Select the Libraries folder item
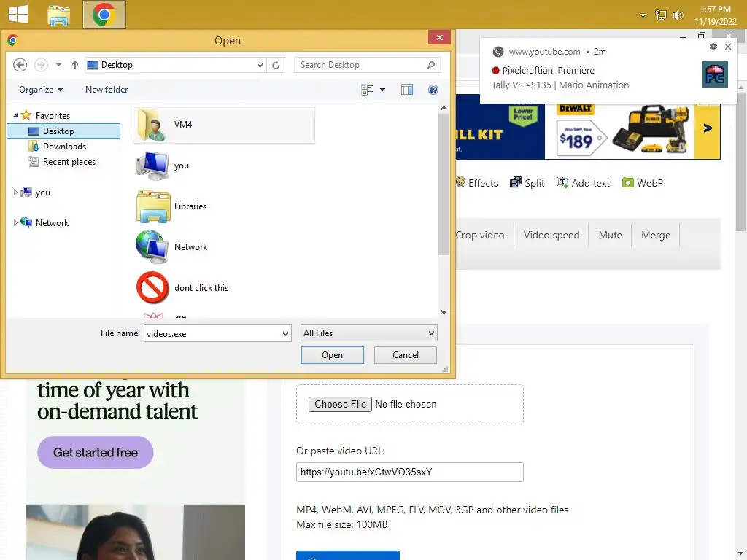The image size is (747, 560). pyautogui.click(x=171, y=206)
